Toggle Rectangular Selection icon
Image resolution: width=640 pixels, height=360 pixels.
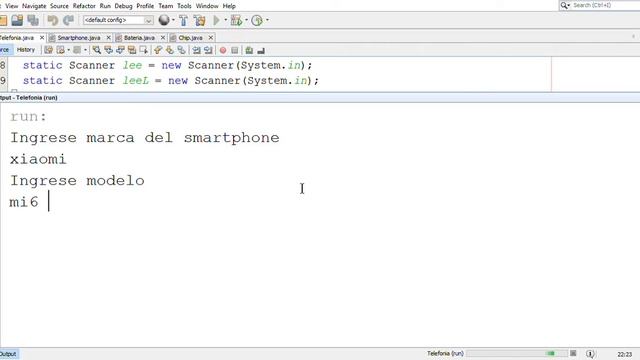tap(143, 50)
